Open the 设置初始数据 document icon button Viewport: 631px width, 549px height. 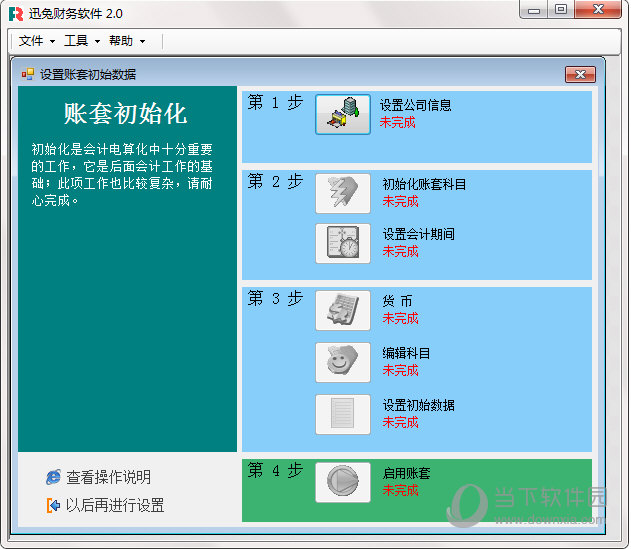tap(343, 415)
